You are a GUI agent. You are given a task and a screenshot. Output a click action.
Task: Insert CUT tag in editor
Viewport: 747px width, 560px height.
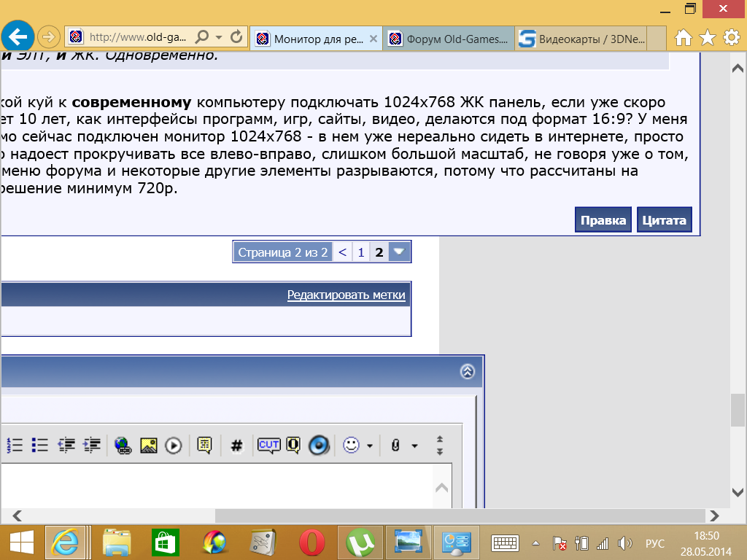268,446
